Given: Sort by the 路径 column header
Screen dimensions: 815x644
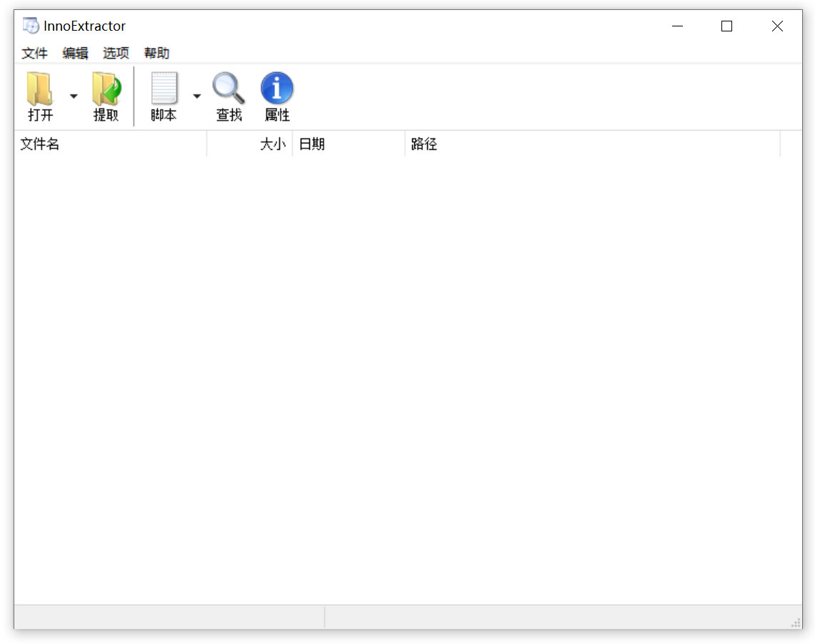Looking at the screenshot, I should click(x=591, y=144).
